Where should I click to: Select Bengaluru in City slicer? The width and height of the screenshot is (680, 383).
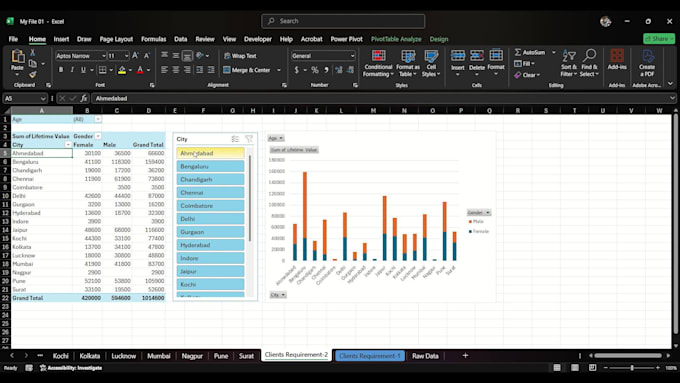coord(210,166)
